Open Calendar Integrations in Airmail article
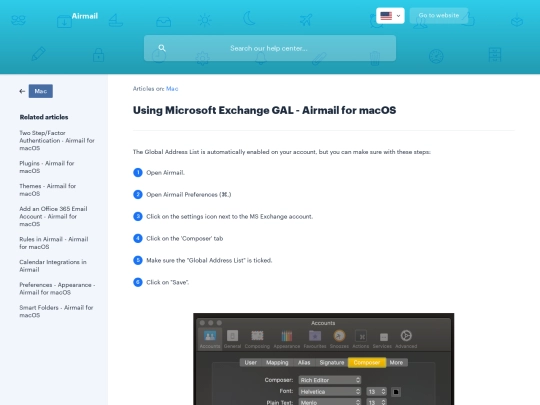Viewport: 540px width, 405px height. (53, 266)
